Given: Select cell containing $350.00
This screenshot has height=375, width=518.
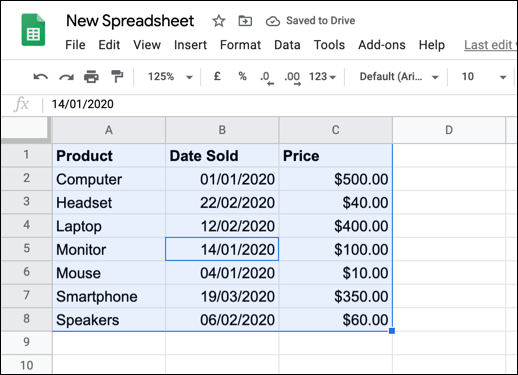Looking at the screenshot, I should (336, 296).
